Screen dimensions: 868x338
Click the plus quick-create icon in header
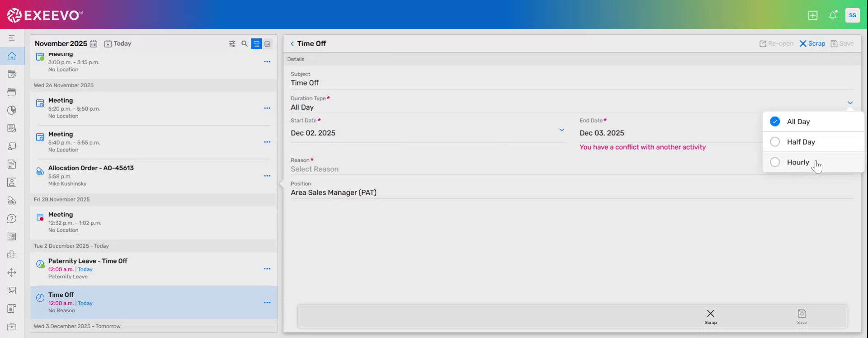(813, 15)
